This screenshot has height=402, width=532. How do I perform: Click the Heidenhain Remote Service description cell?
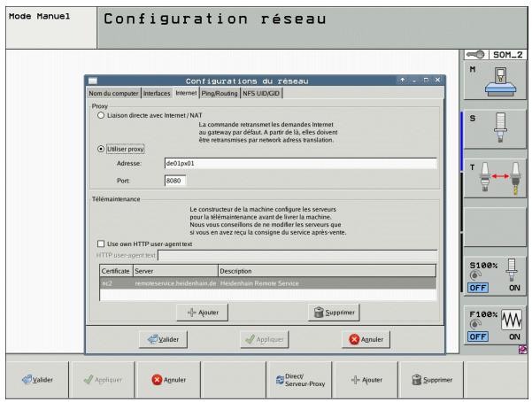point(259,283)
